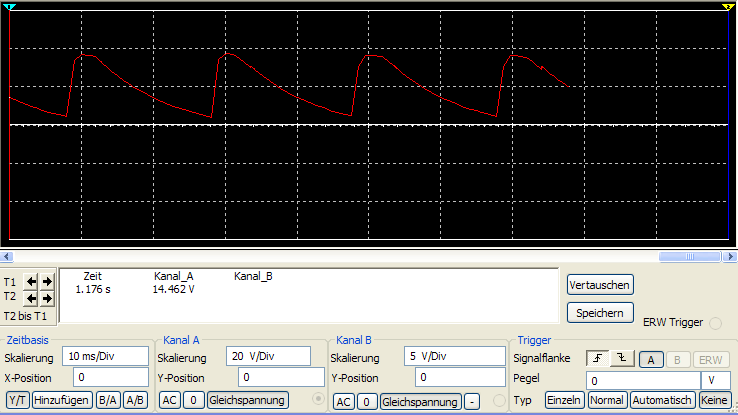Set trigger type to Keine
The image size is (738, 415).
(714, 400)
